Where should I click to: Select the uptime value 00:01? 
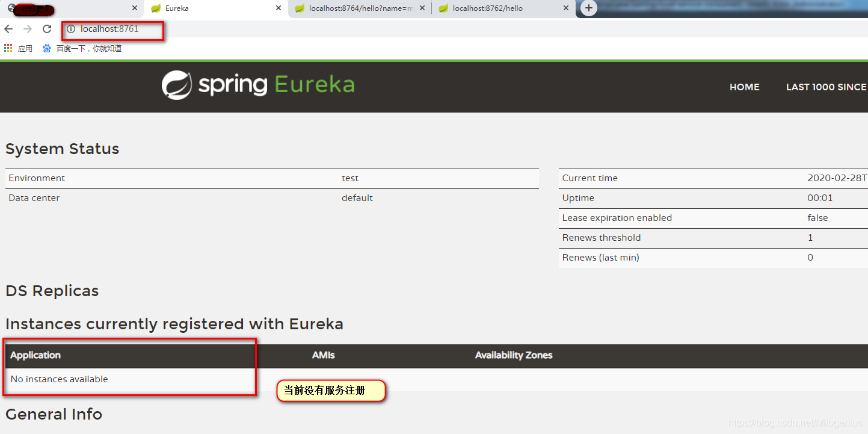pos(820,198)
